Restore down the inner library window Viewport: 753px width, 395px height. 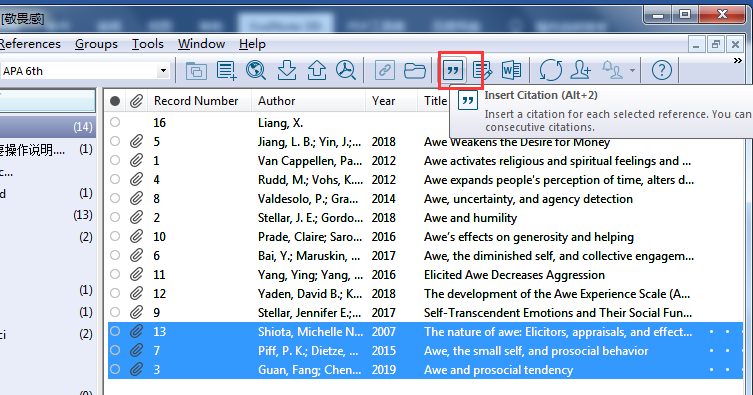[716, 45]
